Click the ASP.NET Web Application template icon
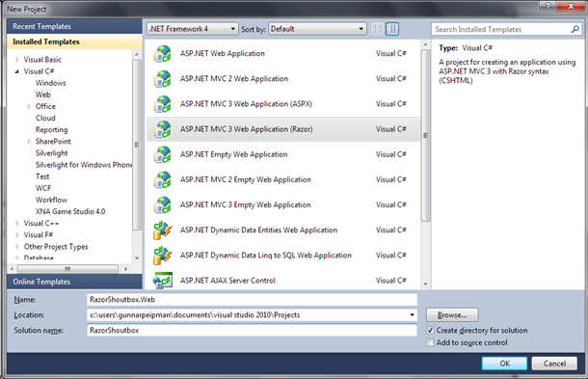The image size is (588, 379). coord(162,54)
